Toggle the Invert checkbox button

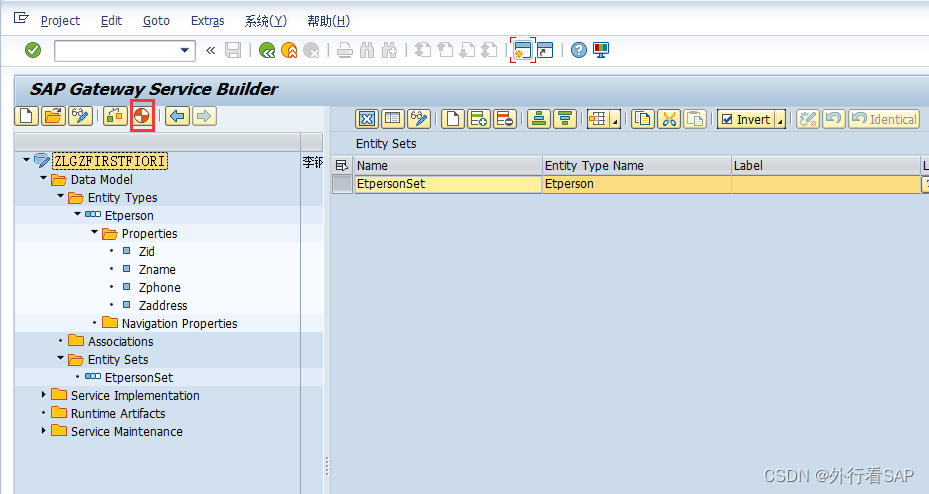click(x=747, y=119)
